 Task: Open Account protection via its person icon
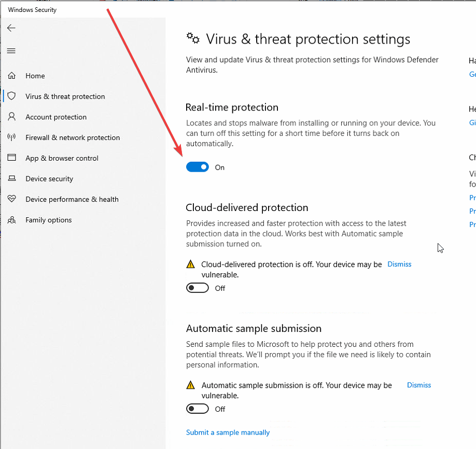(x=11, y=117)
